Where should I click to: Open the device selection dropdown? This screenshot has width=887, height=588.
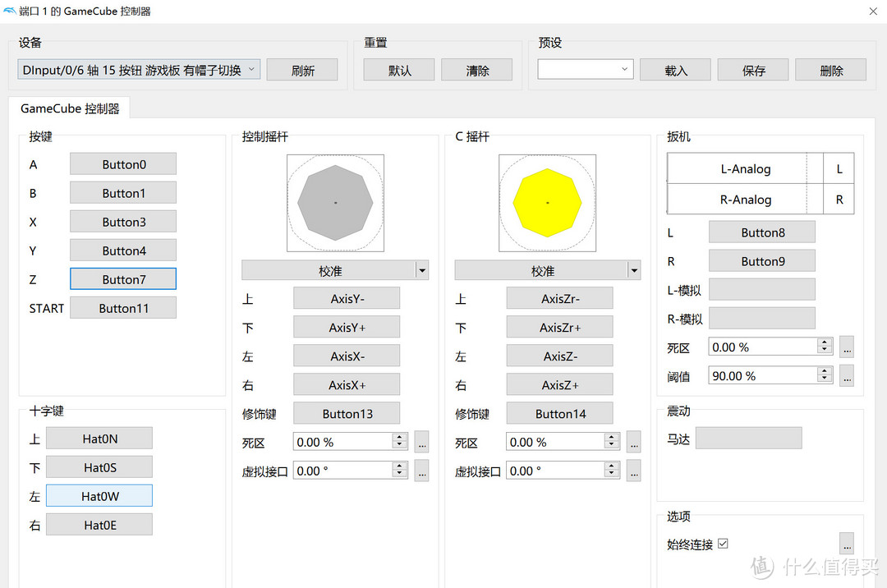[139, 70]
